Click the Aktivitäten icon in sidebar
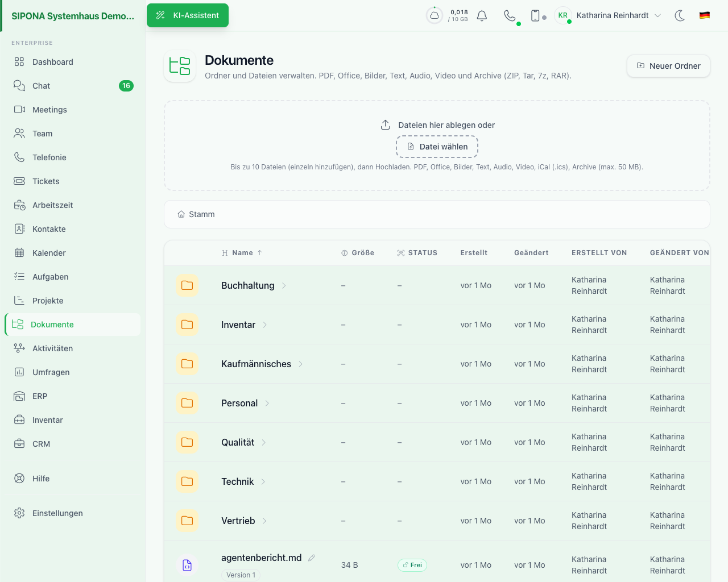The width and height of the screenshot is (728, 582). (x=19, y=348)
